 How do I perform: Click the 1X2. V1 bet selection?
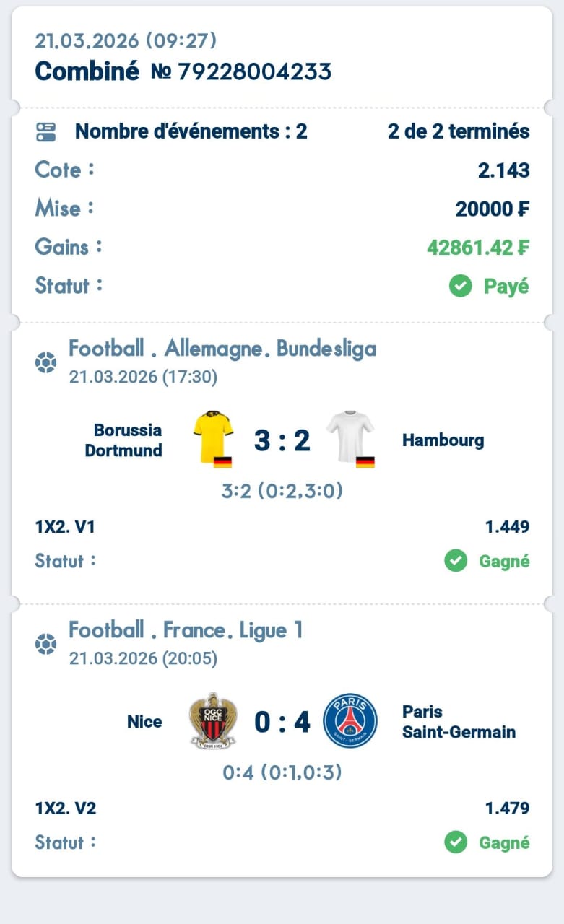click(x=65, y=527)
